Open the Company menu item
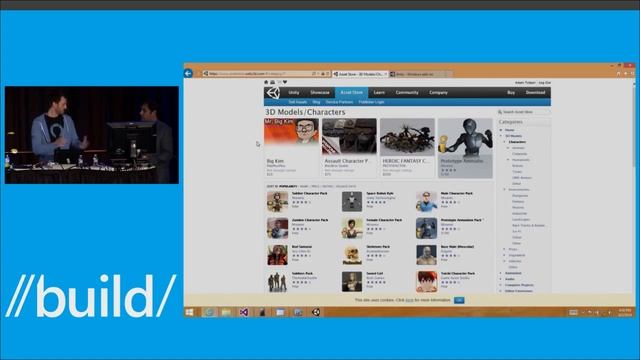This screenshot has width=640, height=360. click(x=438, y=93)
